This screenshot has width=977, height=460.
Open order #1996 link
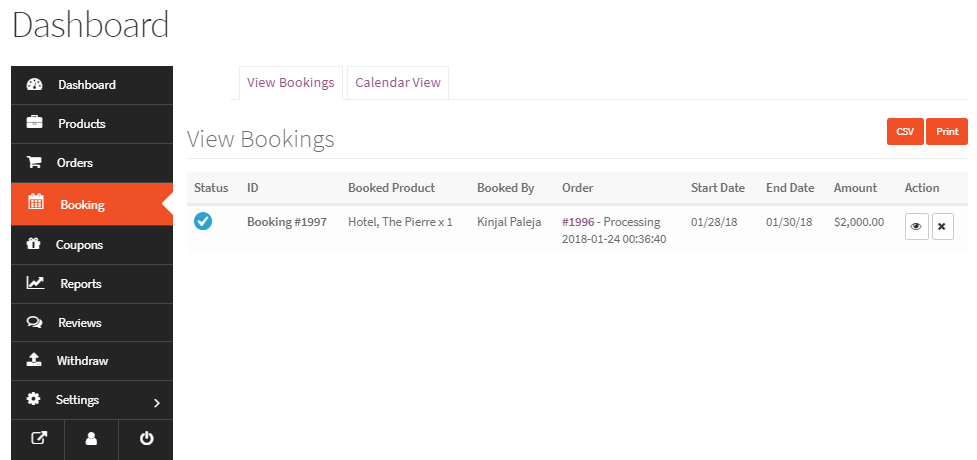[579, 222]
